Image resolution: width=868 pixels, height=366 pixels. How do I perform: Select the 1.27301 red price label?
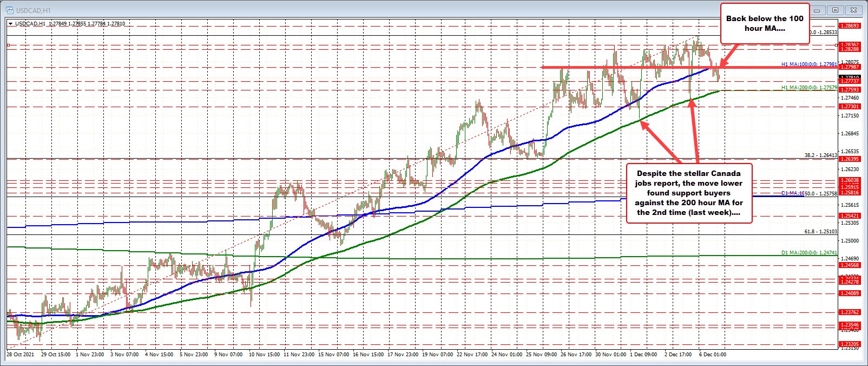(x=850, y=106)
